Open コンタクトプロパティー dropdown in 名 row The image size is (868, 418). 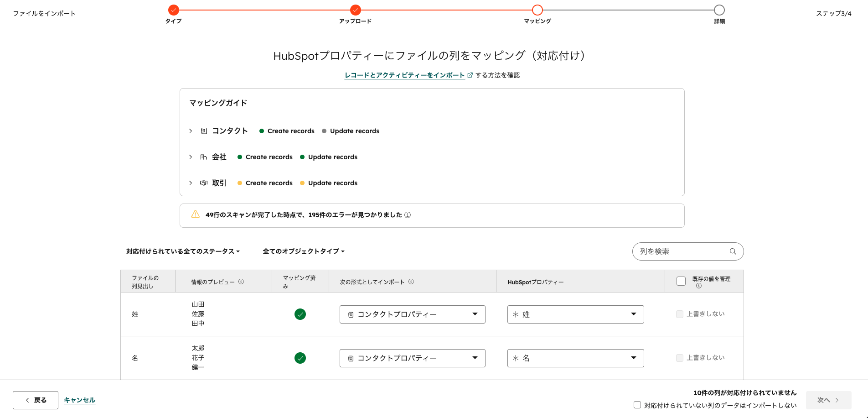(412, 358)
